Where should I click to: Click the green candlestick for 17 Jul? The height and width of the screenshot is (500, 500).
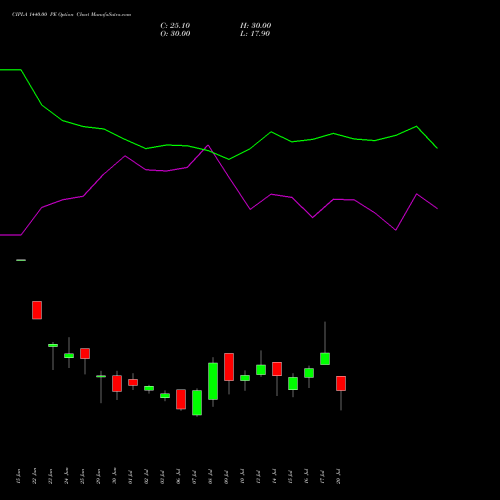[325, 359]
